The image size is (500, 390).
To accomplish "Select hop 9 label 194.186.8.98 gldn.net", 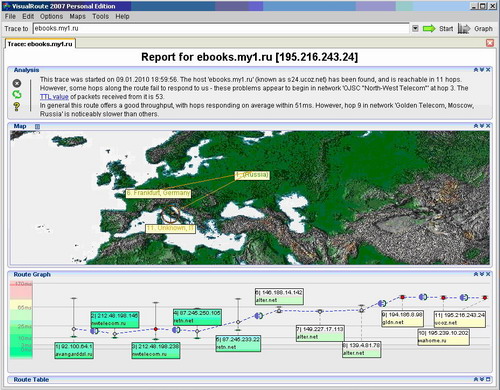I will point(402,318).
